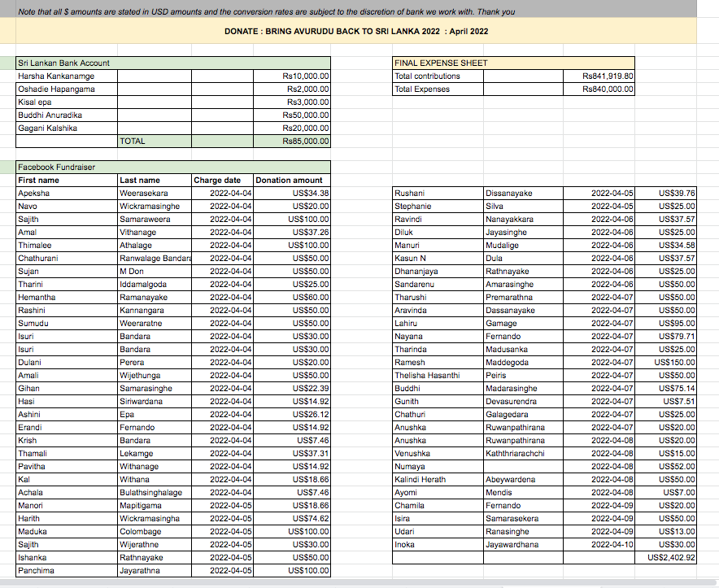Select the 'Lekamge' last name cell
Image resolution: width=719 pixels, height=588 pixels.
pos(155,453)
